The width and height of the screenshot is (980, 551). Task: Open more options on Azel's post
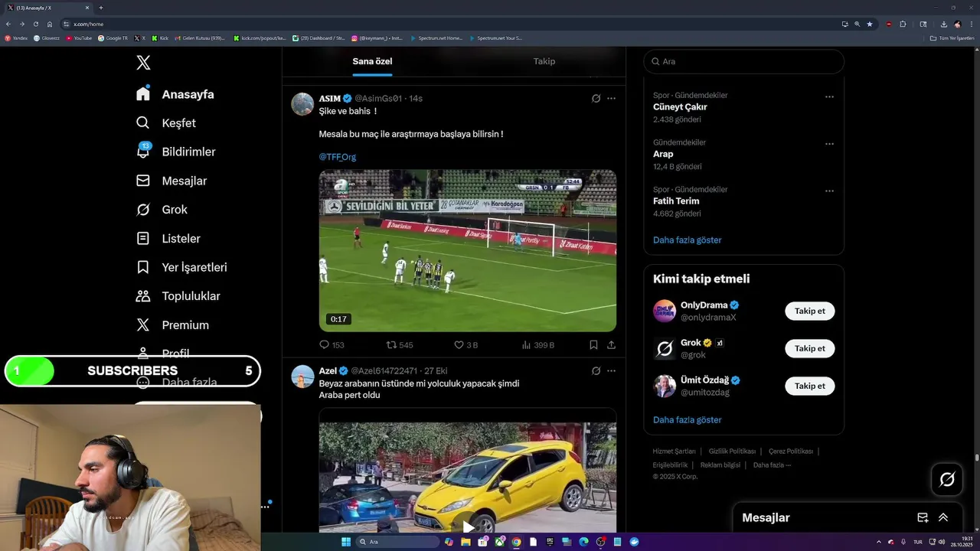tap(611, 371)
